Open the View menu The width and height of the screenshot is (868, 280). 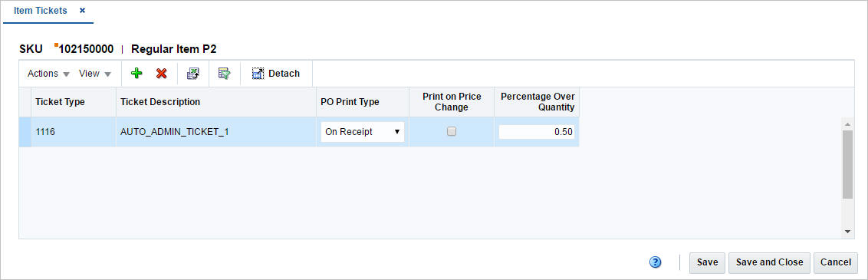pos(94,73)
